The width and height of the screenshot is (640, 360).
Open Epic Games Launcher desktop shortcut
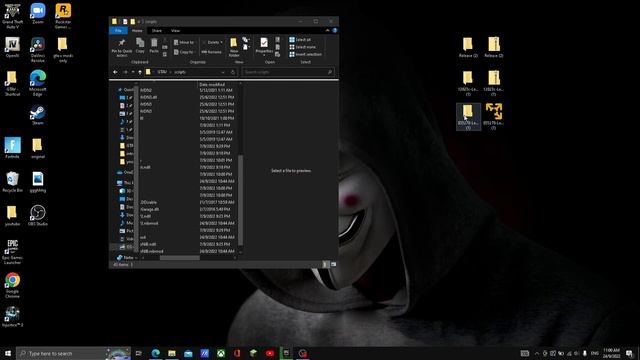point(12,252)
